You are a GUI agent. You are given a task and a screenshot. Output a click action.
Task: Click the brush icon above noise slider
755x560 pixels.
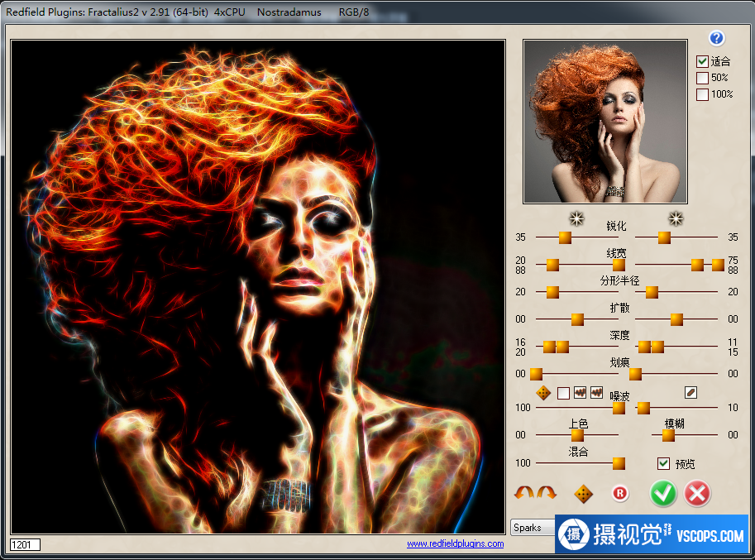(x=690, y=393)
